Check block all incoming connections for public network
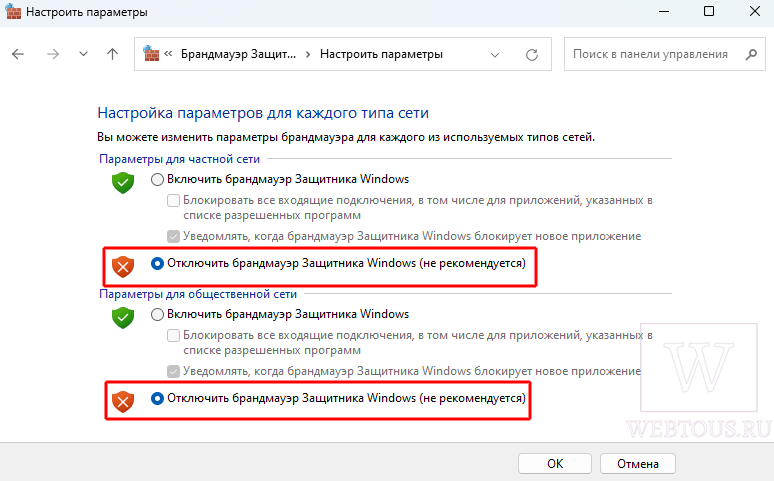The image size is (774, 481). [x=173, y=335]
